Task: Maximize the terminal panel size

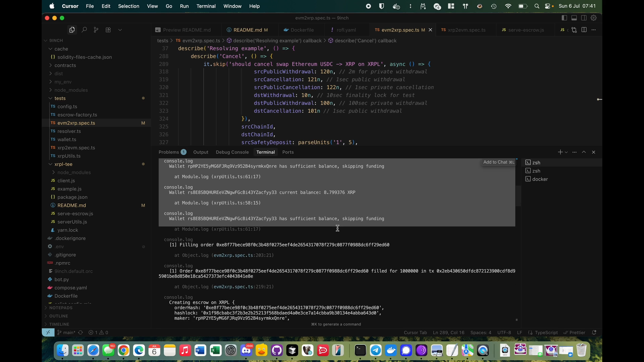Action: tap(584, 152)
